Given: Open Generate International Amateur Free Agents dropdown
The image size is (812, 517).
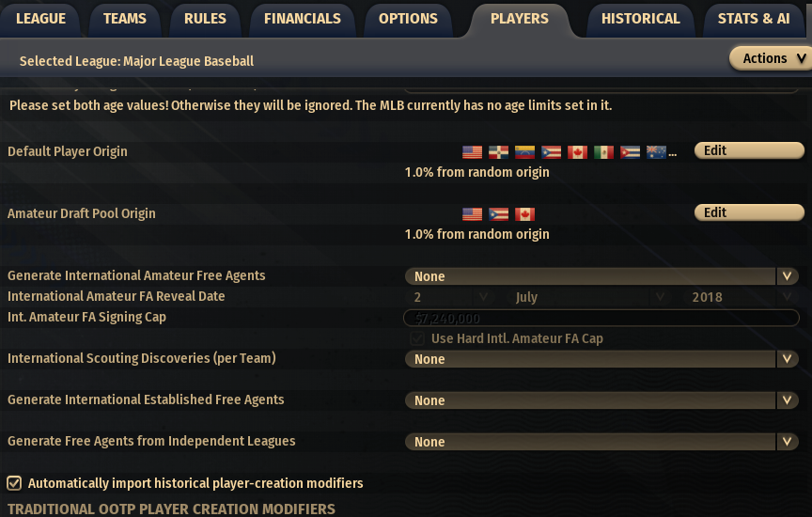Looking at the screenshot, I should click(601, 276).
